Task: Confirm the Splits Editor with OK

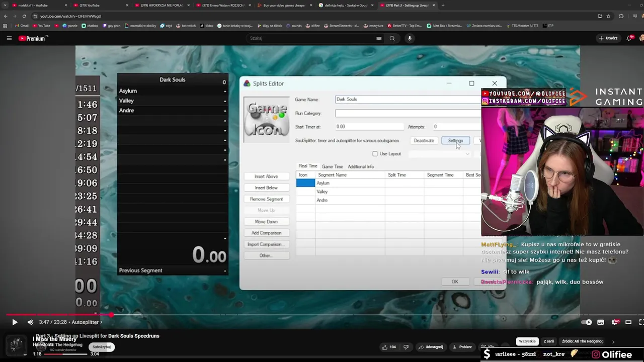Action: tap(455, 282)
